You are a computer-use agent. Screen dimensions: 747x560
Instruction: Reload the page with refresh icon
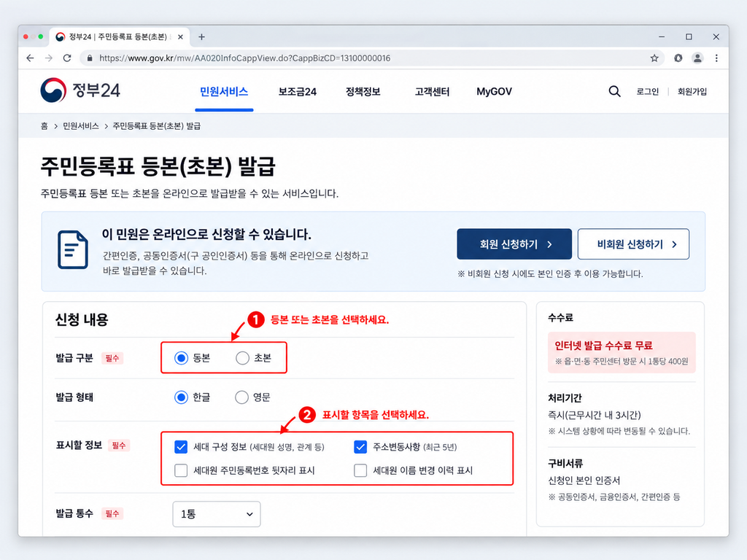(x=67, y=58)
